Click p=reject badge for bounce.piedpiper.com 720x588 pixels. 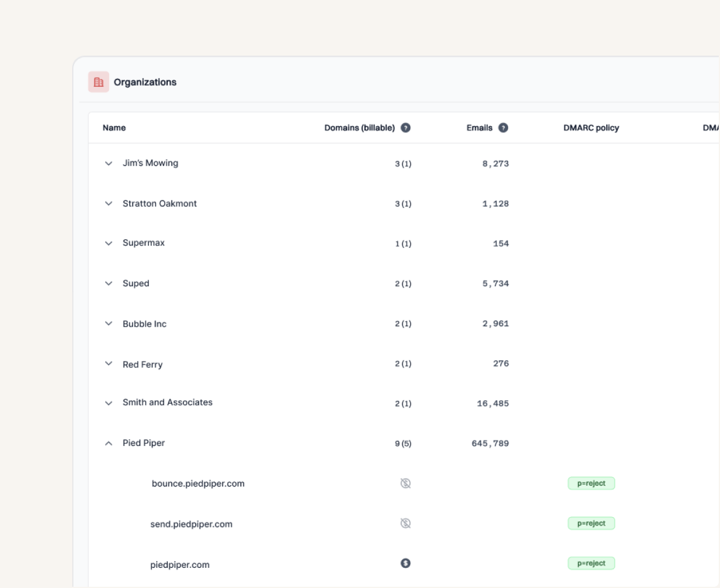[x=591, y=483]
